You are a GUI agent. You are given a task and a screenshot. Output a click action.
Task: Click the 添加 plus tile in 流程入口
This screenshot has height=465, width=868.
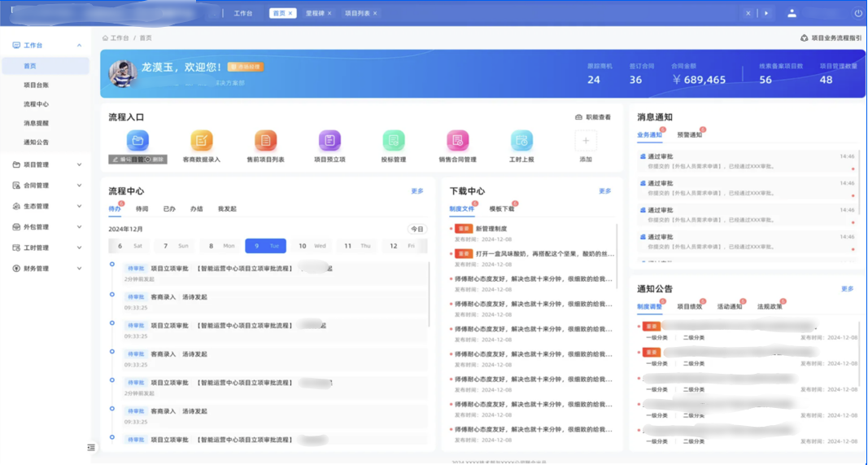[586, 141]
